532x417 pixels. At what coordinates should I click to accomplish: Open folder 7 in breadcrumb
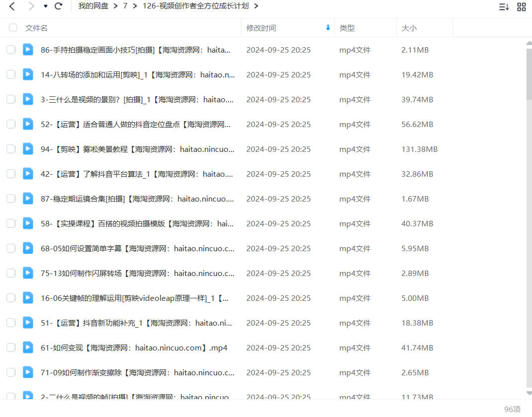pos(125,6)
